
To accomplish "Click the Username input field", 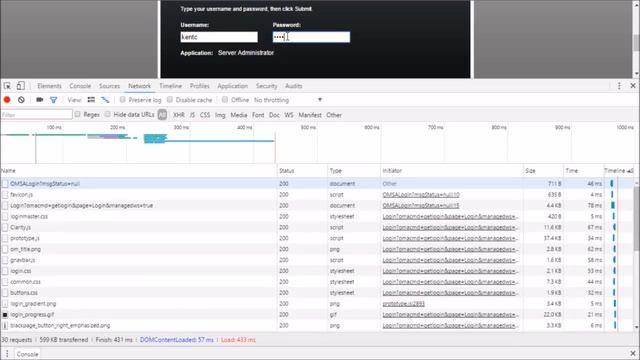I will (219, 37).
